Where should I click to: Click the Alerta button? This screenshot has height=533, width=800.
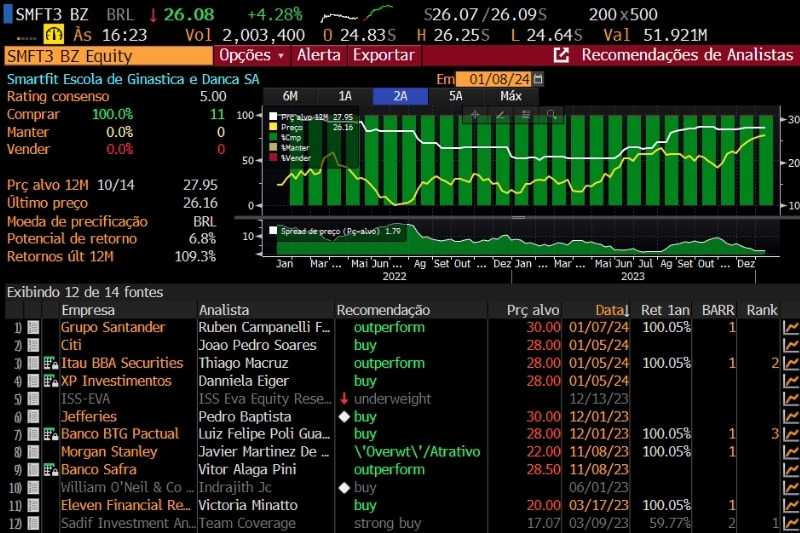319,55
